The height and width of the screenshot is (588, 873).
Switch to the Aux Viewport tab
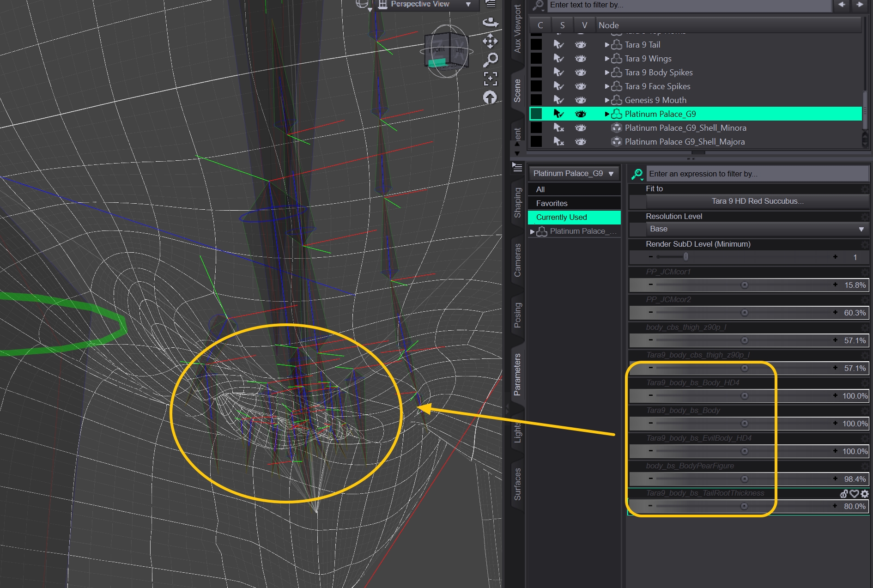tap(518, 29)
